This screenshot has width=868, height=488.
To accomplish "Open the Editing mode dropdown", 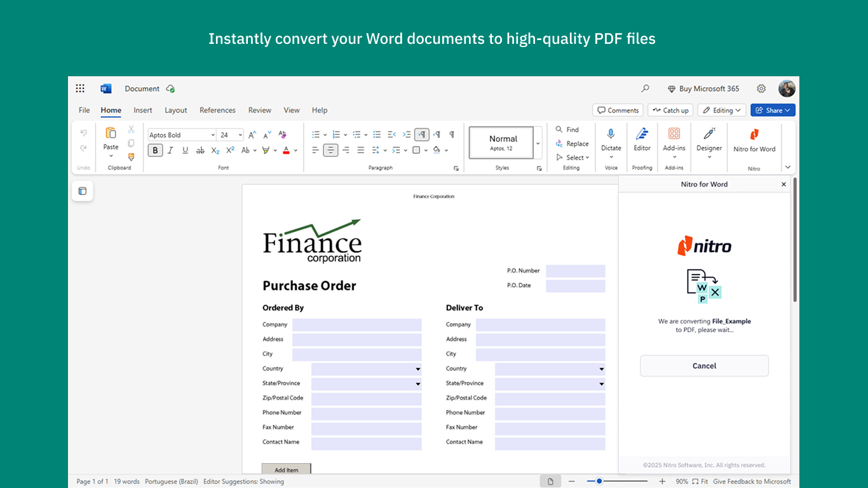I will tap(722, 111).
